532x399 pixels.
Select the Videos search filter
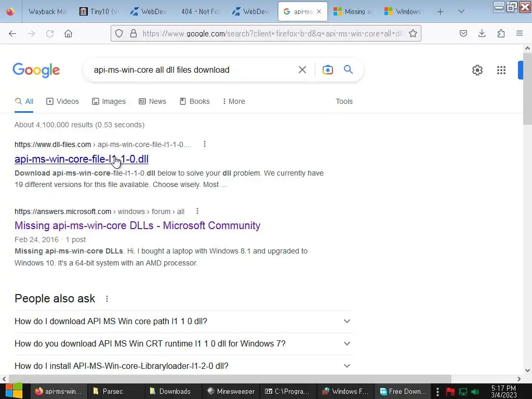click(x=62, y=101)
